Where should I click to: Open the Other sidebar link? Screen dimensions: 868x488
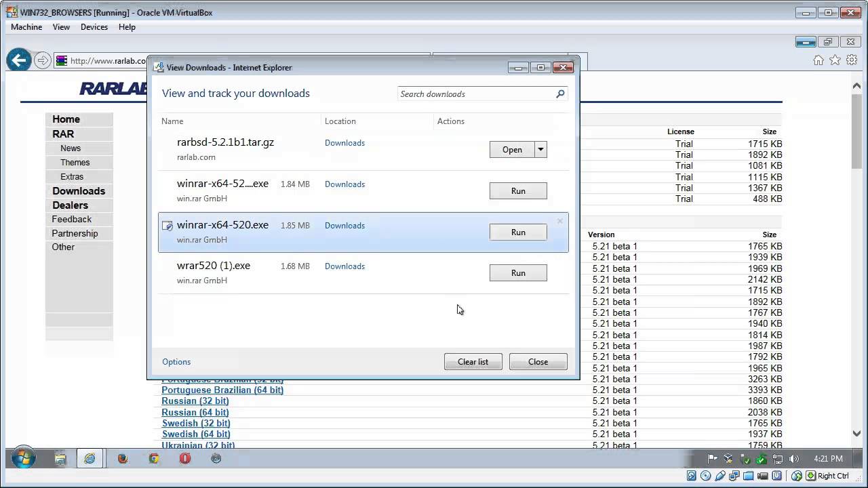pos(63,247)
